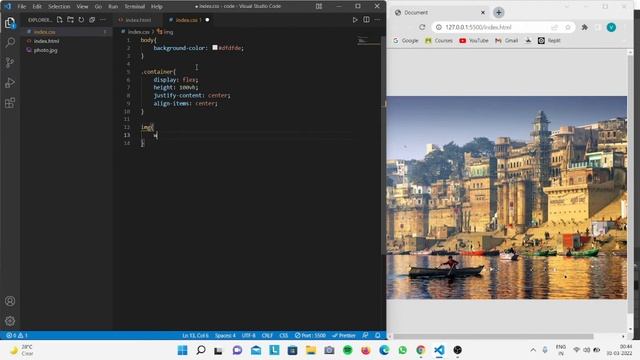Open the Go menu
Screen dimensions: 640x360
click(x=98, y=7)
